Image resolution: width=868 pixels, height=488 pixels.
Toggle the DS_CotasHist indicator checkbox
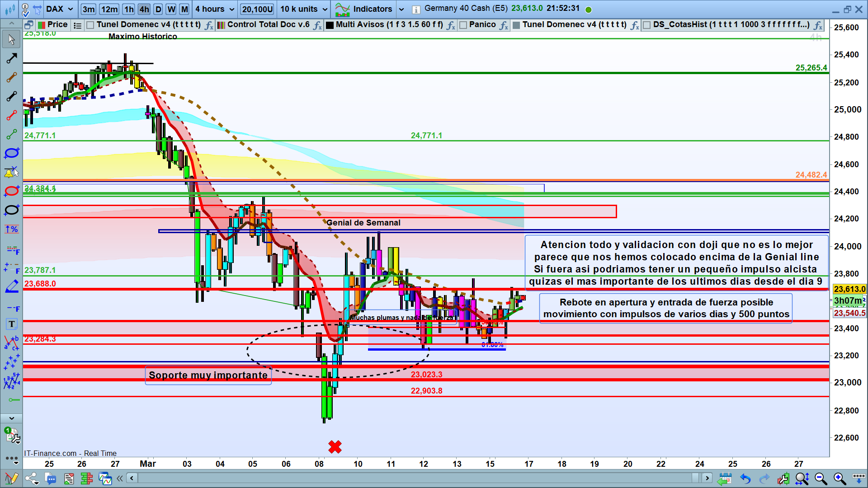[647, 25]
